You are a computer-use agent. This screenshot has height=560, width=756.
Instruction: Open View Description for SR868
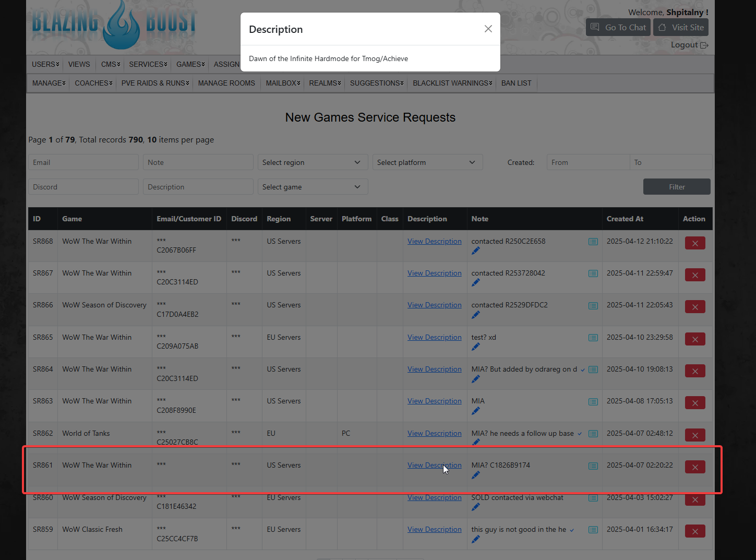pos(435,241)
